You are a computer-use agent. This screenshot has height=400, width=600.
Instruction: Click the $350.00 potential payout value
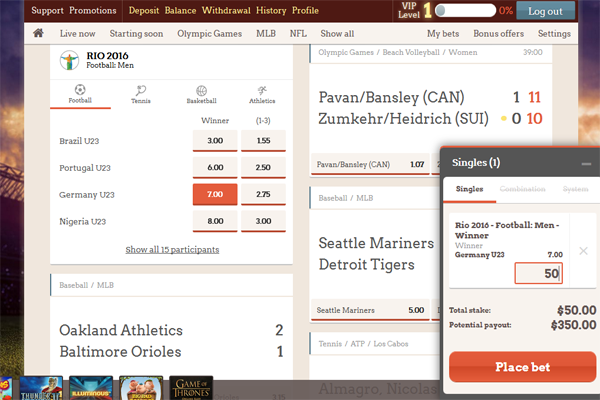(x=573, y=325)
